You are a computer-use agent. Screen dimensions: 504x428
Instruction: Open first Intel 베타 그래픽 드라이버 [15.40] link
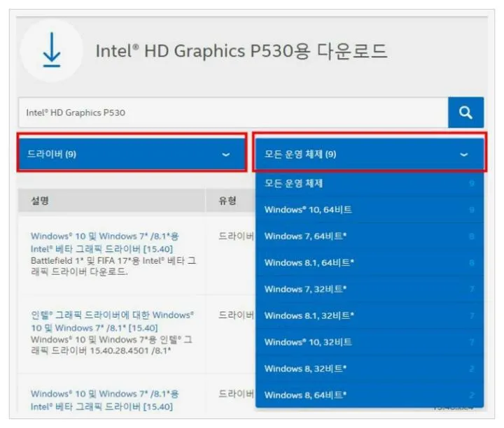pyautogui.click(x=105, y=243)
